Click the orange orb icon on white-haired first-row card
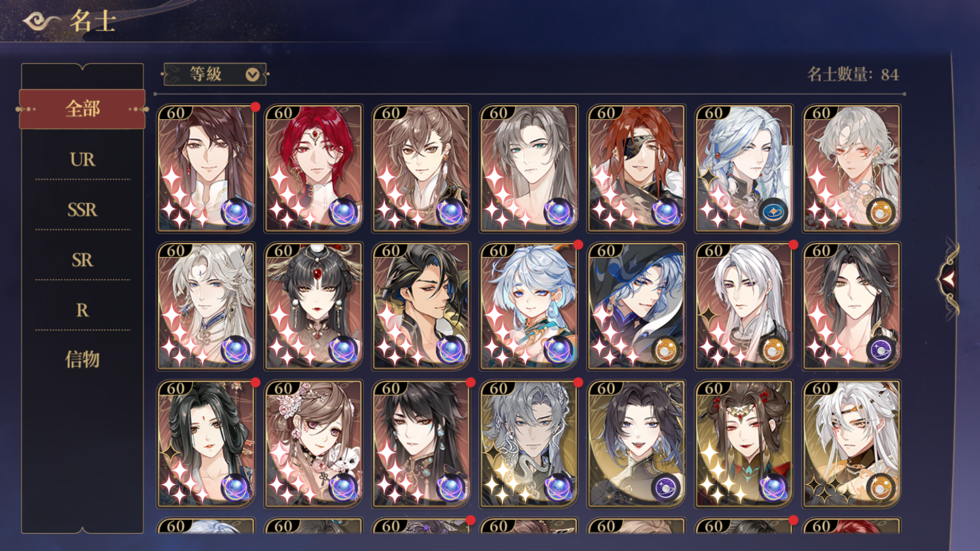This screenshot has height=551, width=980. click(881, 212)
